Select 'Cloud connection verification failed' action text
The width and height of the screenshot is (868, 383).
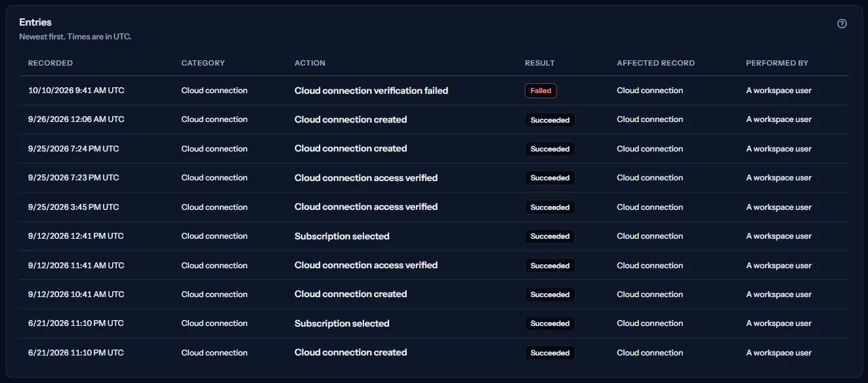[371, 91]
